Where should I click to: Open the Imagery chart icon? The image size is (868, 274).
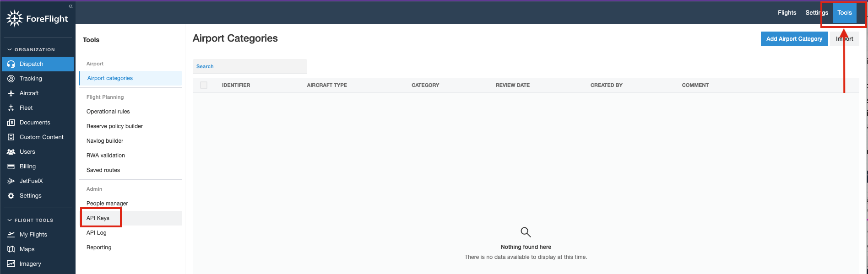pyautogui.click(x=11, y=264)
